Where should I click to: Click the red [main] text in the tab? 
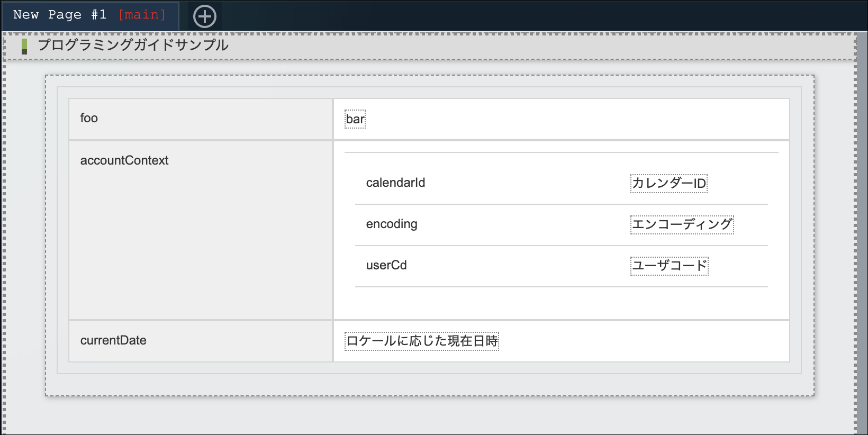[x=142, y=15]
